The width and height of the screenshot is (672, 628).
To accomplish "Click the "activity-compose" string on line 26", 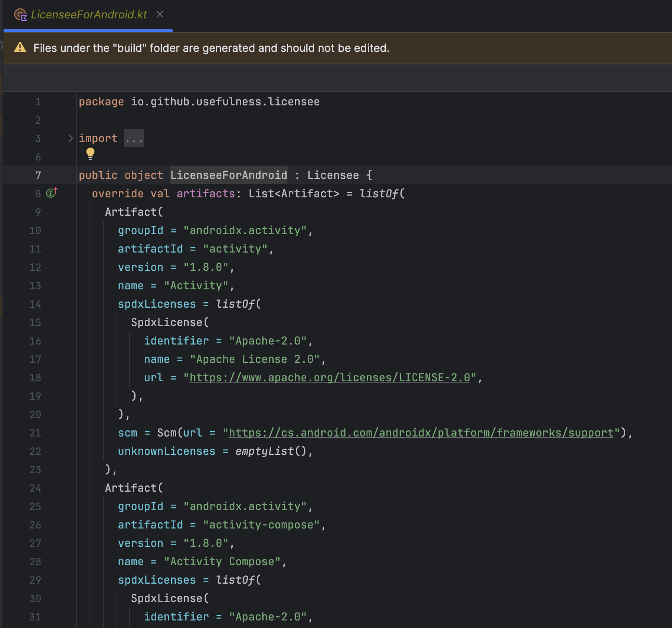I will pos(261,525).
